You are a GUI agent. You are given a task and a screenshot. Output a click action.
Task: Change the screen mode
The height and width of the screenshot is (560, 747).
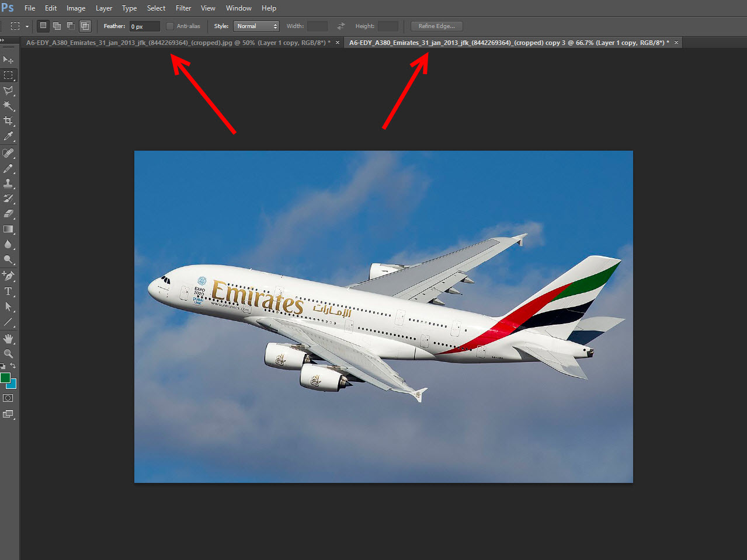(8, 414)
